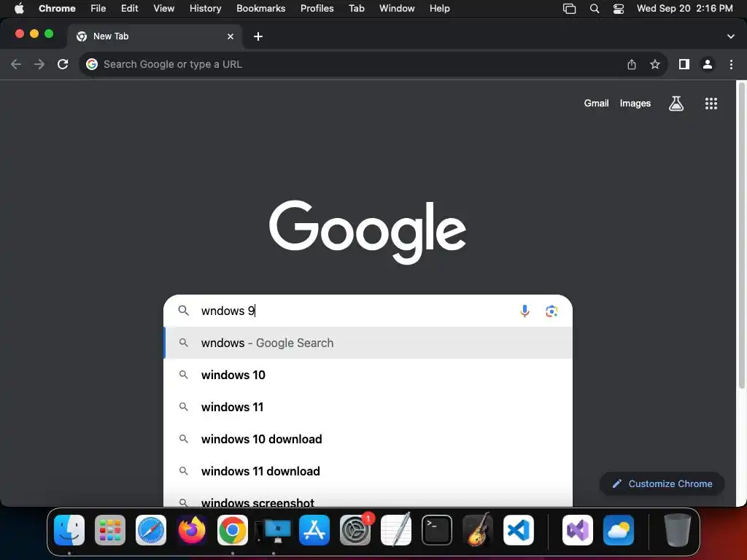Open the Tab menu
747x560 pixels.
point(356,9)
